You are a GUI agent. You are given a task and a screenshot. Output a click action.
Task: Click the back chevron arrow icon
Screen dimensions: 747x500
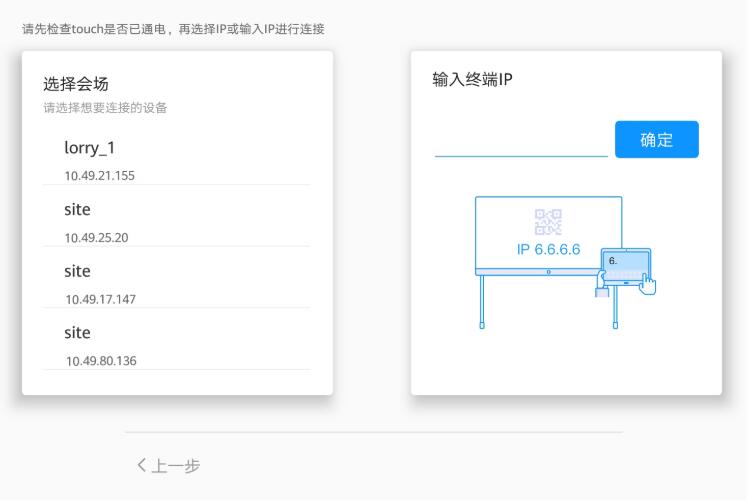142,466
